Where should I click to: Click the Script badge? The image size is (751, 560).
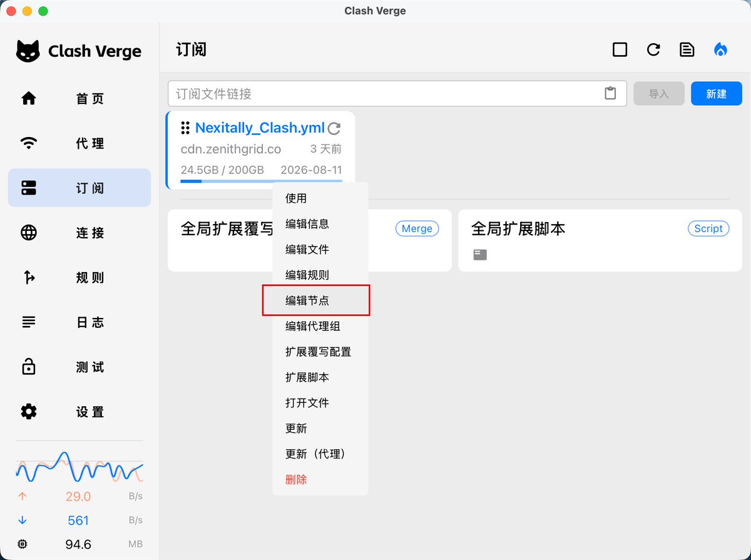tap(708, 228)
